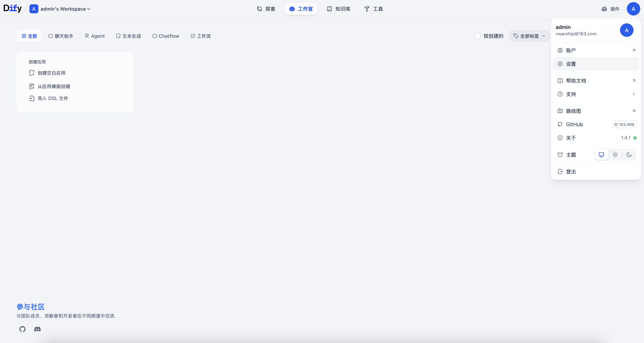Open the all tags filter dropdown
Viewport: 644px width, 343px height.
pos(529,36)
